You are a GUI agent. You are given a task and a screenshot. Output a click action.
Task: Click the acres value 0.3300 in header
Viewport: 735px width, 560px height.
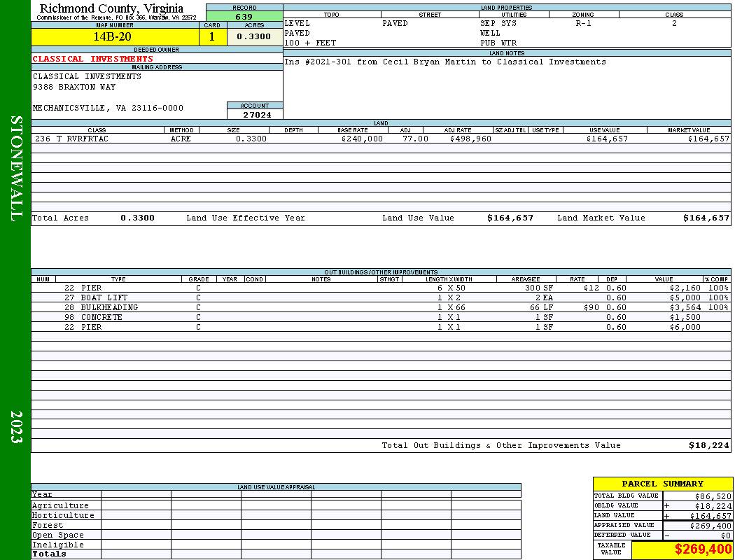coord(255,37)
